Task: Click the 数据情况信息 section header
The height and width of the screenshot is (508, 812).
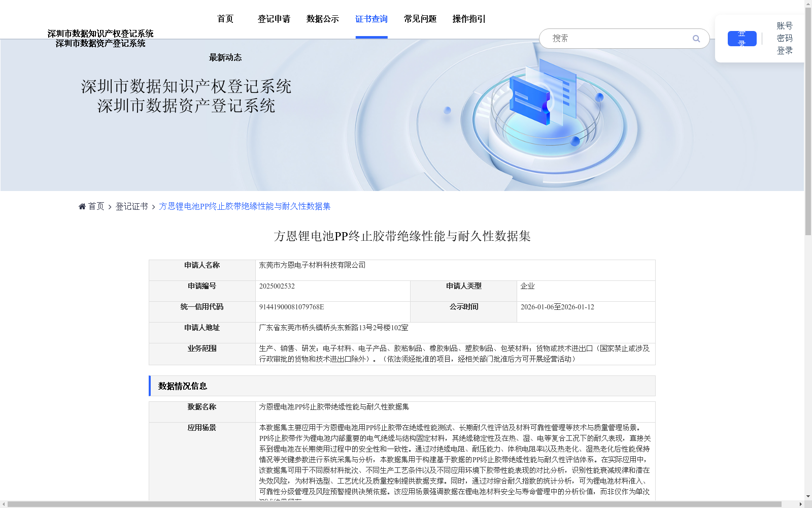Action: (x=402, y=386)
